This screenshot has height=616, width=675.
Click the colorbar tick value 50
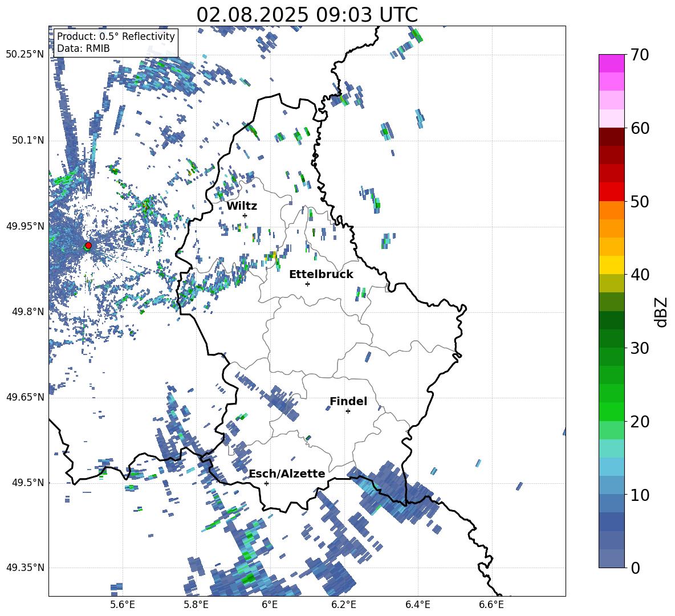click(640, 202)
